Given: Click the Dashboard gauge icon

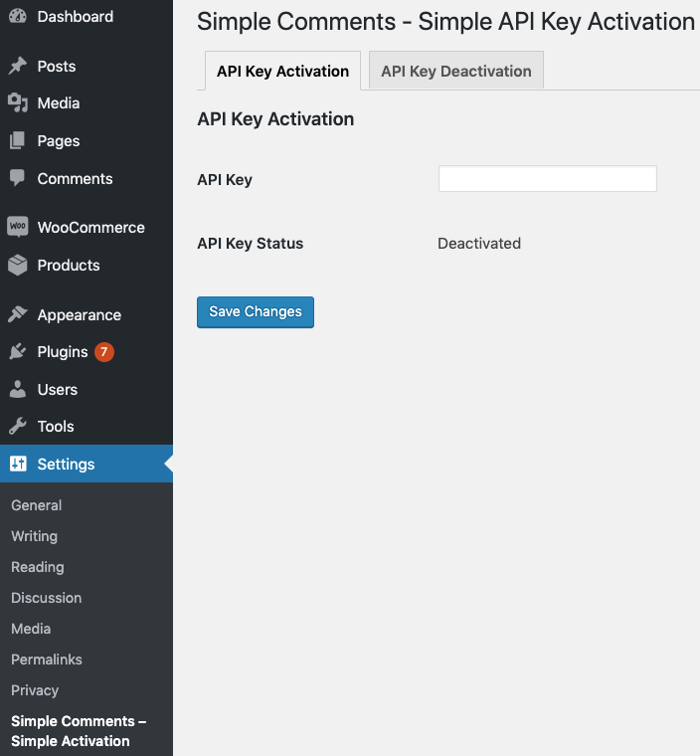Looking at the screenshot, I should pos(18,16).
